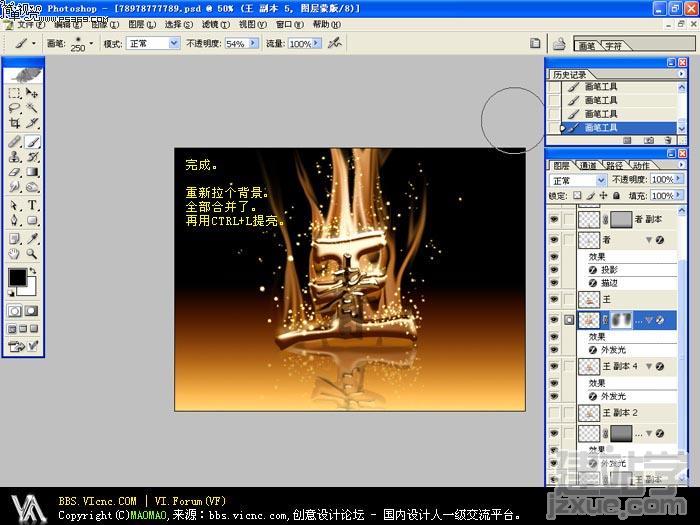The width and height of the screenshot is (700, 525).
Task: Open the 窗口 menu
Action: (289, 25)
